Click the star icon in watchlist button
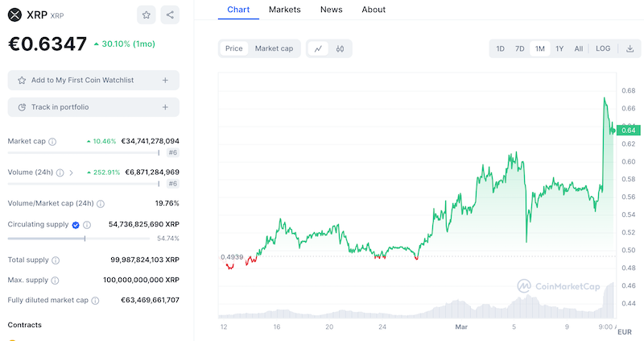 click(22, 80)
